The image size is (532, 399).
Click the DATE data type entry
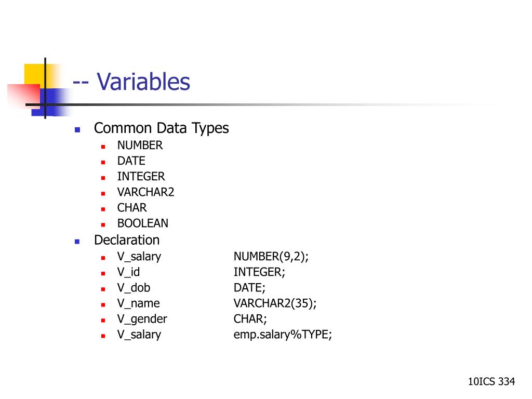(131, 161)
